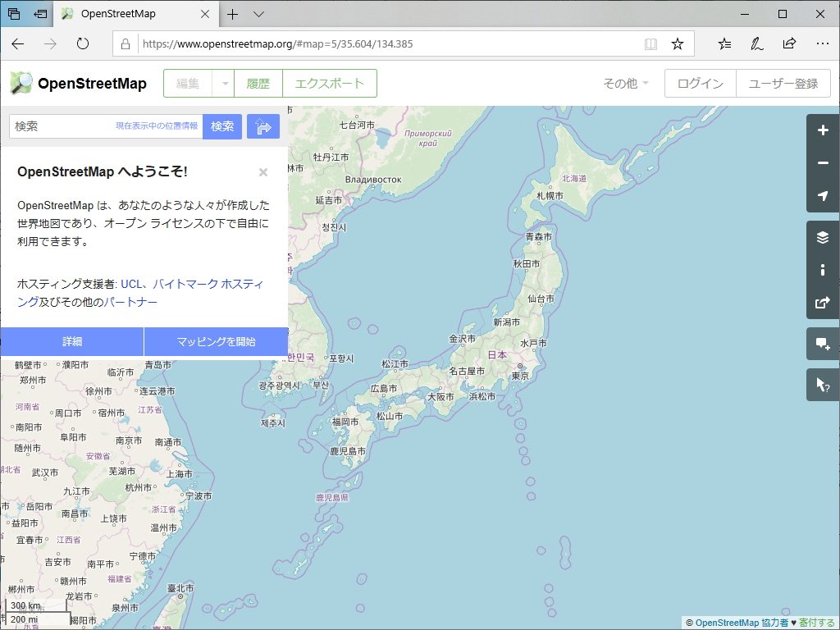The image size is (840, 630).
Task: Click the マッピングを開始 button
Action: (216, 341)
